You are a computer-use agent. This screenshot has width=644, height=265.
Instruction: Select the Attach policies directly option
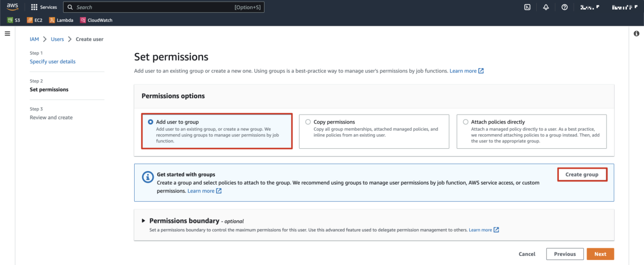click(x=465, y=122)
